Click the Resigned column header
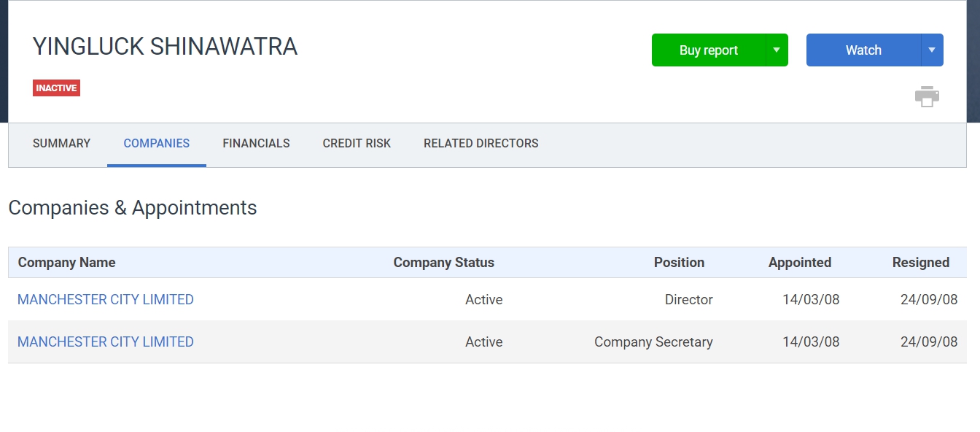The width and height of the screenshot is (980, 432). (x=920, y=263)
